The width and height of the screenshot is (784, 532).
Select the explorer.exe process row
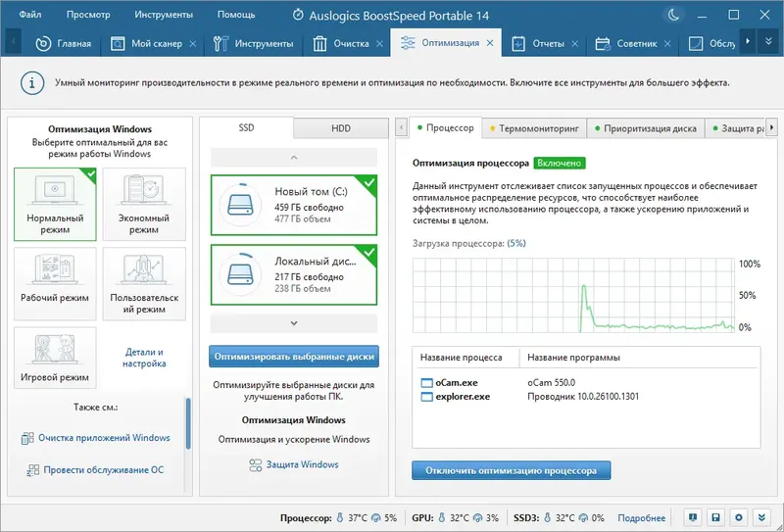586,397
